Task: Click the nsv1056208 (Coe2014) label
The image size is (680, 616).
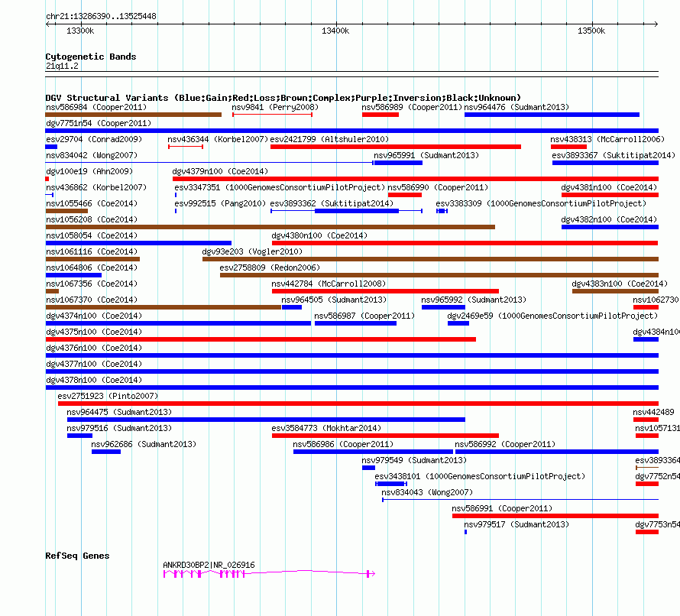Action: (92, 219)
